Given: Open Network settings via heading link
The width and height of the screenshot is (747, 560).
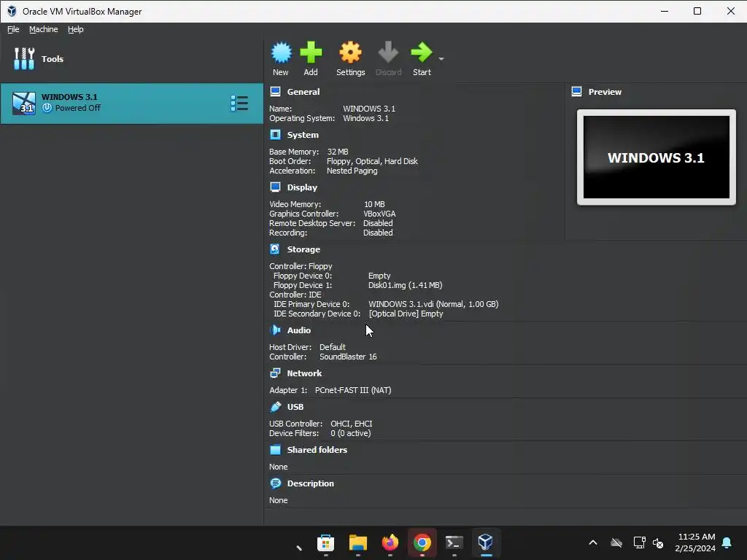Looking at the screenshot, I should pyautogui.click(x=304, y=373).
